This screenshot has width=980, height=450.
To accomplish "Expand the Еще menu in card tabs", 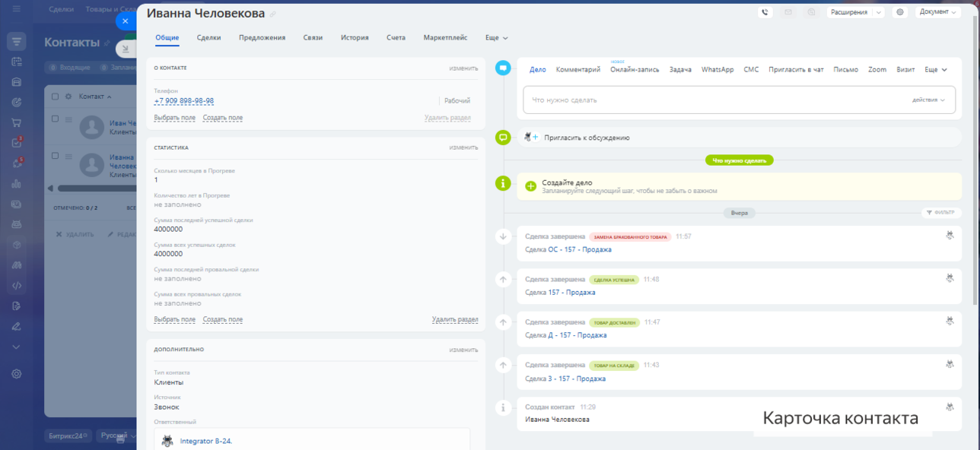I will (x=496, y=37).
